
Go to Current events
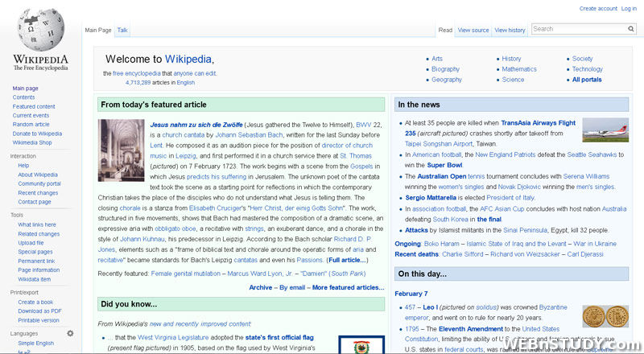[31, 115]
